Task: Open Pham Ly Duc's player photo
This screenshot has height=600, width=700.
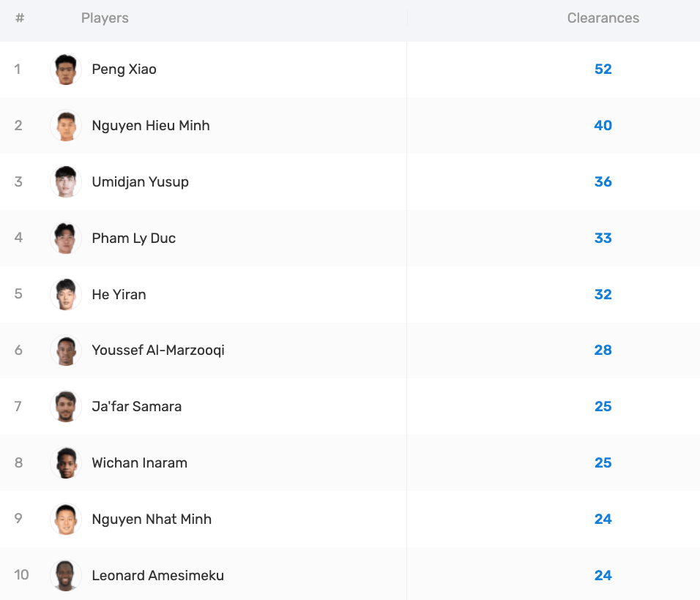Action: (66, 239)
